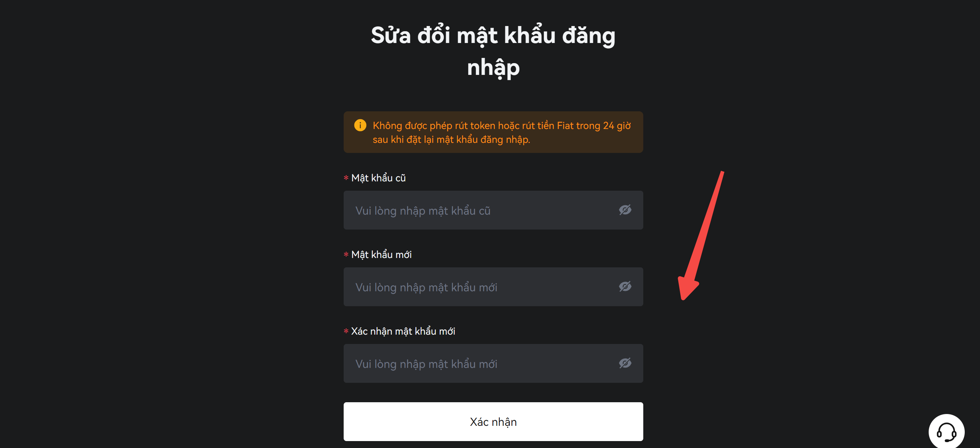Image resolution: width=980 pixels, height=448 pixels.
Task: Click the white Xác nhận button
Action: [x=493, y=421]
